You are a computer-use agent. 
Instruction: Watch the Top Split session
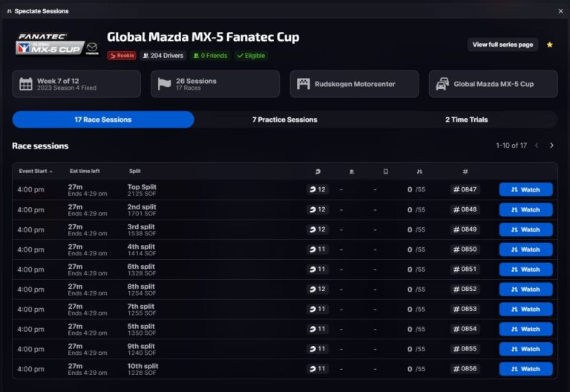coord(525,189)
